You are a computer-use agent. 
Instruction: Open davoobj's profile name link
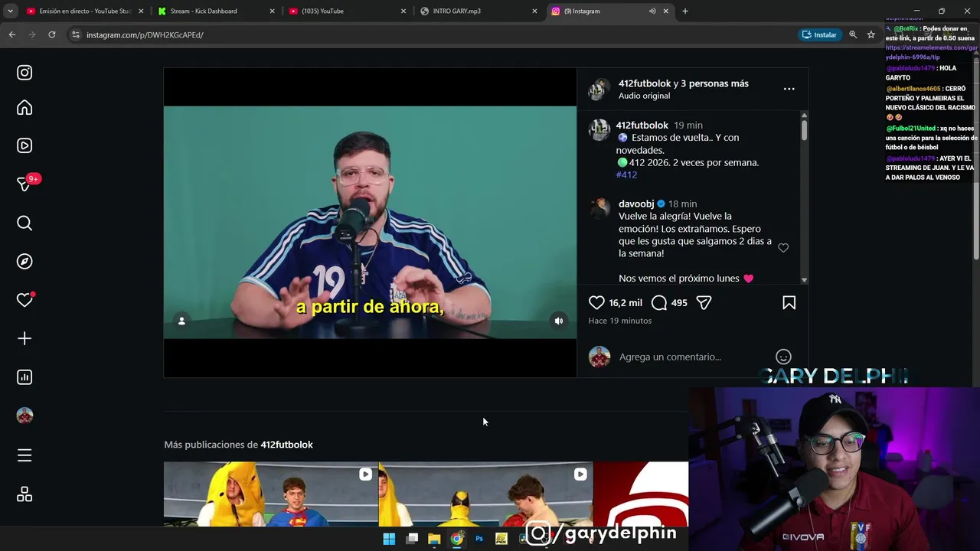636,204
